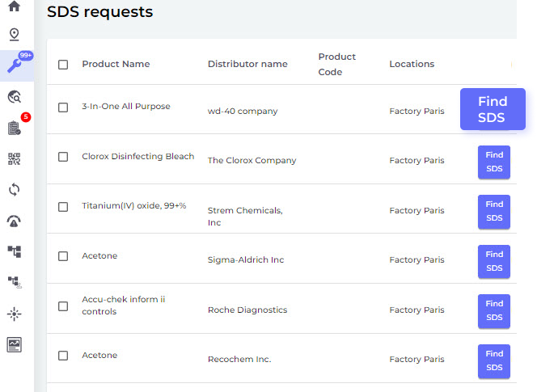537x392 pixels.
Task: Check the 3-In-One All Purpose row checkbox
Action: point(63,107)
